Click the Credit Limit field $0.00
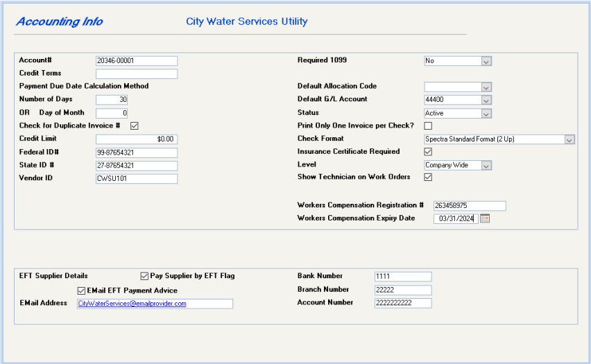Viewport: 591px width, 364px height. tap(137, 139)
